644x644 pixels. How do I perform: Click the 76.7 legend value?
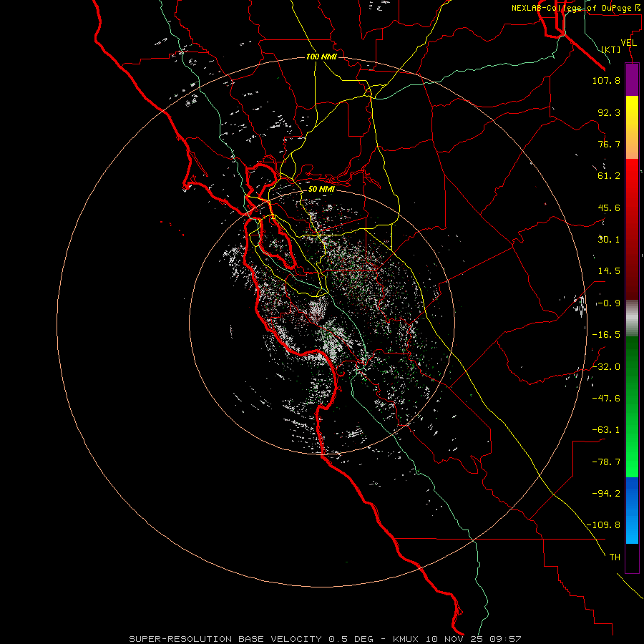tap(609, 144)
